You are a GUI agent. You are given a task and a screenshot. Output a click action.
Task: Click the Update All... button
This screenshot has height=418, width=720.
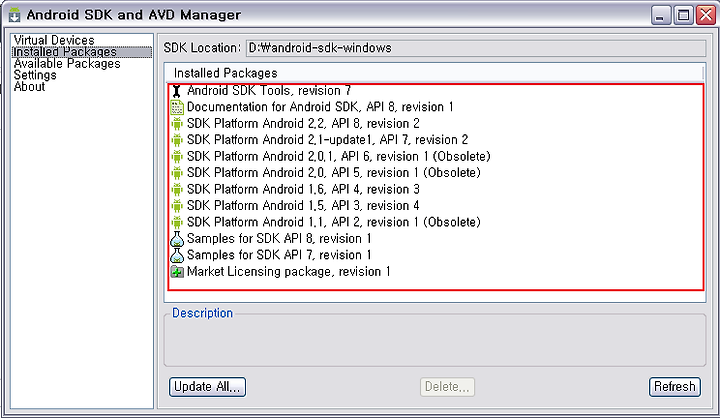coord(207,387)
